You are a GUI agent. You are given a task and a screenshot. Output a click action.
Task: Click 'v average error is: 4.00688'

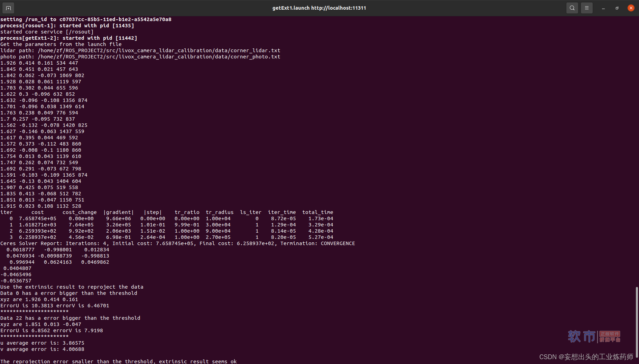(x=42, y=349)
